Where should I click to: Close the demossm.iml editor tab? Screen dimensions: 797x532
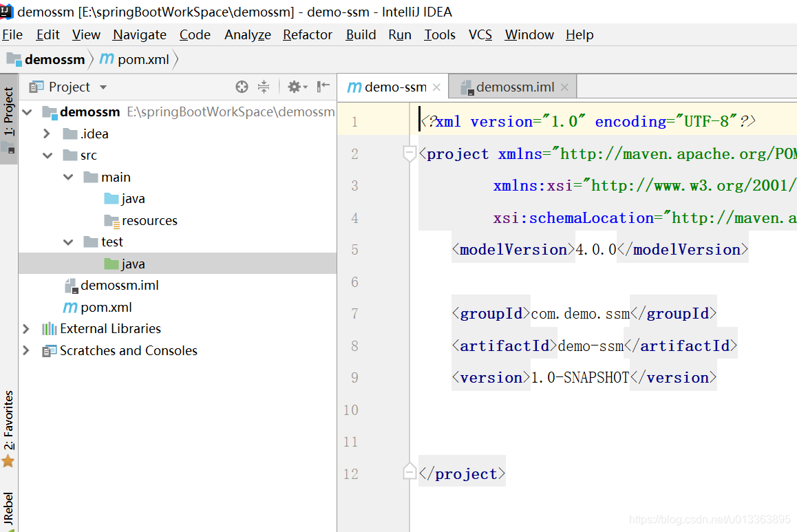pyautogui.click(x=564, y=87)
